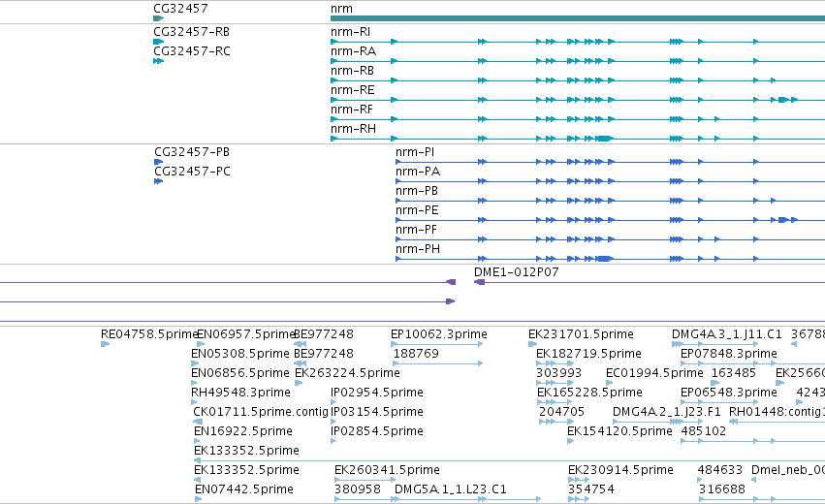
Task: Open EK165228.5prime EST label
Action: [x=589, y=393]
